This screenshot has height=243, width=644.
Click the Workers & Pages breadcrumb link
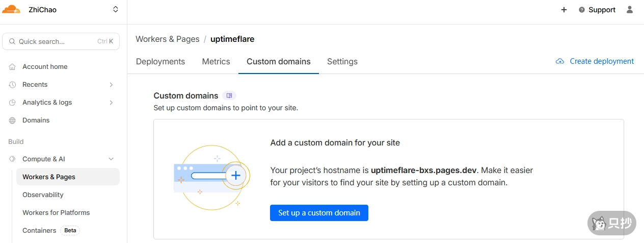(x=167, y=39)
